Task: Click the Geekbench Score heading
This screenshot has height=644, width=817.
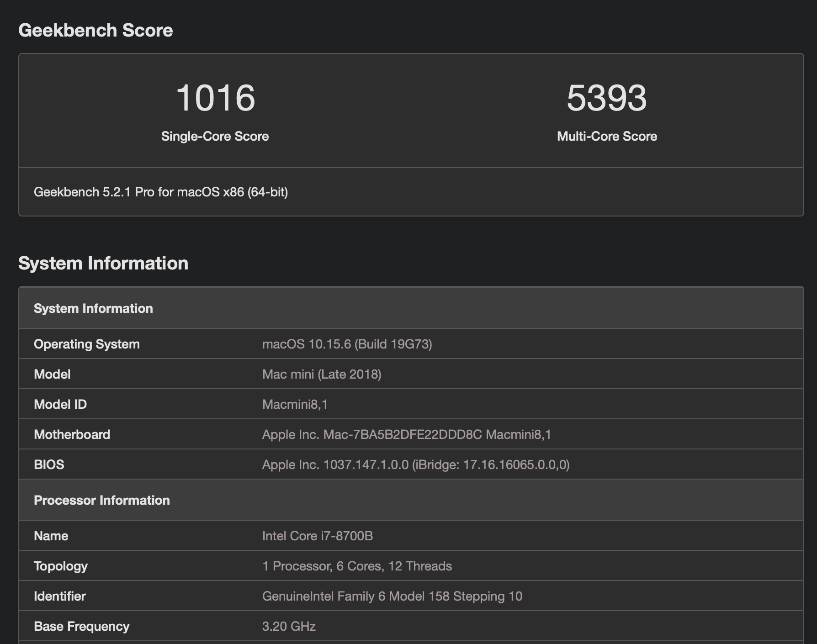Action: (x=95, y=31)
